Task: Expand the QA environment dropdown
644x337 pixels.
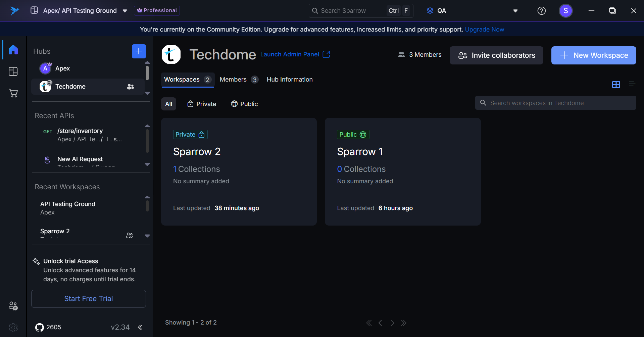Action: point(515,11)
